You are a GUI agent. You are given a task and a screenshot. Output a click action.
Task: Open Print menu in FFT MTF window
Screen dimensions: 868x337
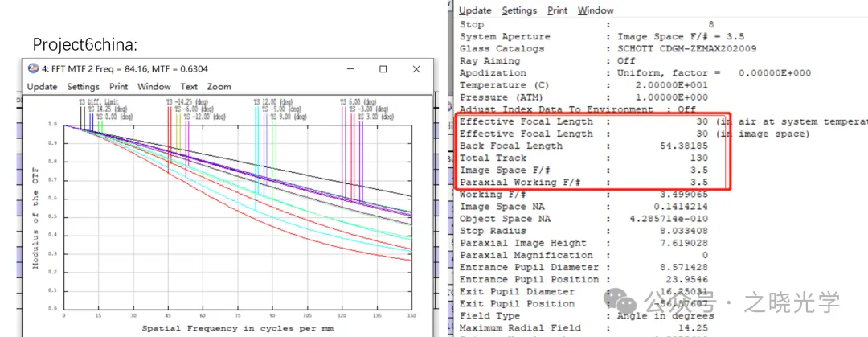118,87
